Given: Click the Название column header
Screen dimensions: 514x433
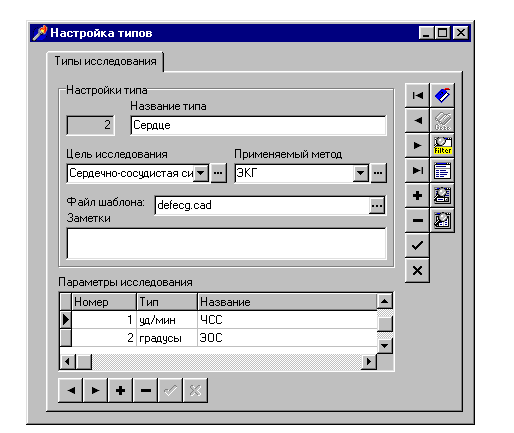Looking at the screenshot, I should [x=287, y=302].
